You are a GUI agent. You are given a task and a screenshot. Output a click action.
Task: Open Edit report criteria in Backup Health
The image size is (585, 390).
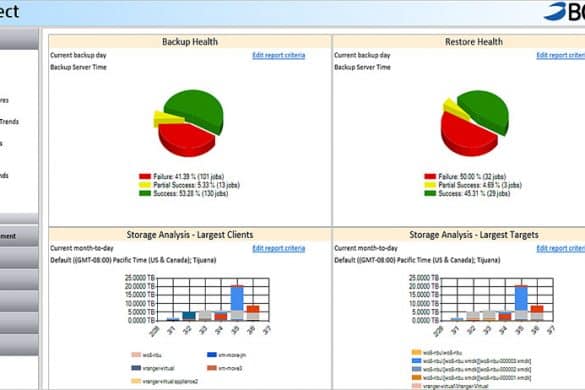tap(279, 55)
